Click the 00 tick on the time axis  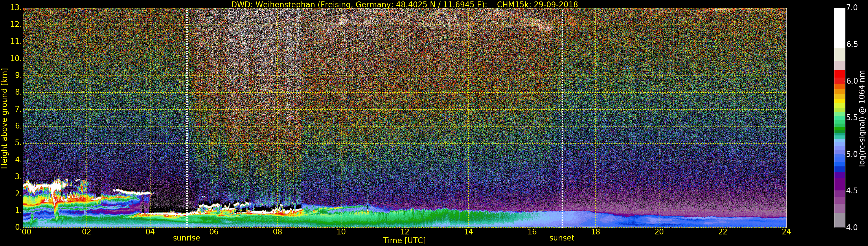point(26,232)
